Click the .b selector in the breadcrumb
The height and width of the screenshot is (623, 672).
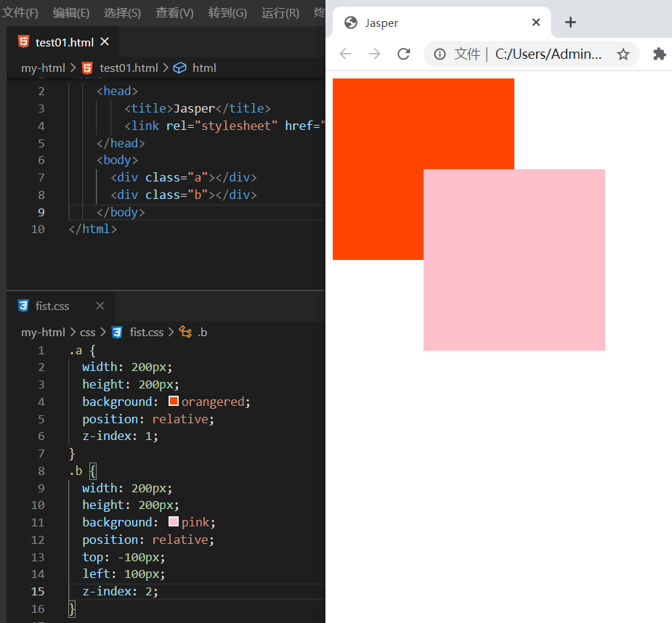(203, 333)
